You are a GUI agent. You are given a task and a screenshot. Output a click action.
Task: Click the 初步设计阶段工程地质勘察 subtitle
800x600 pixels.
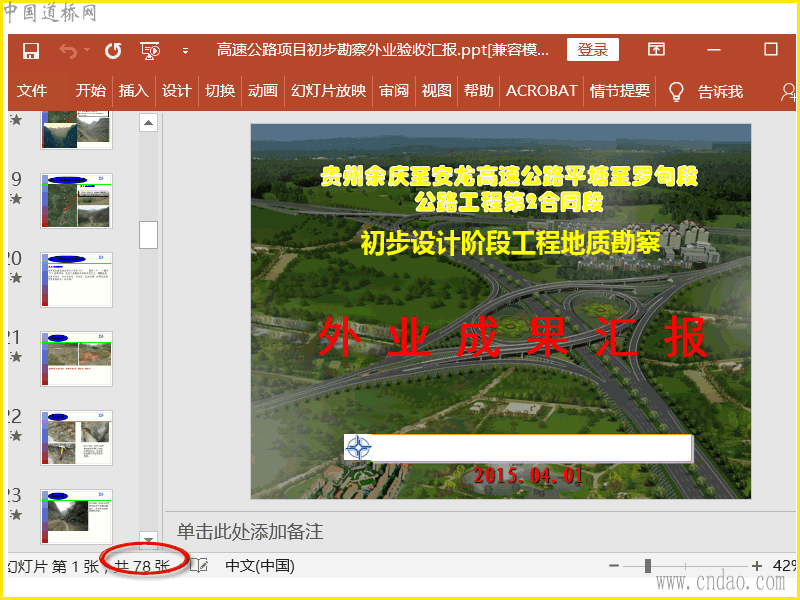(x=511, y=243)
